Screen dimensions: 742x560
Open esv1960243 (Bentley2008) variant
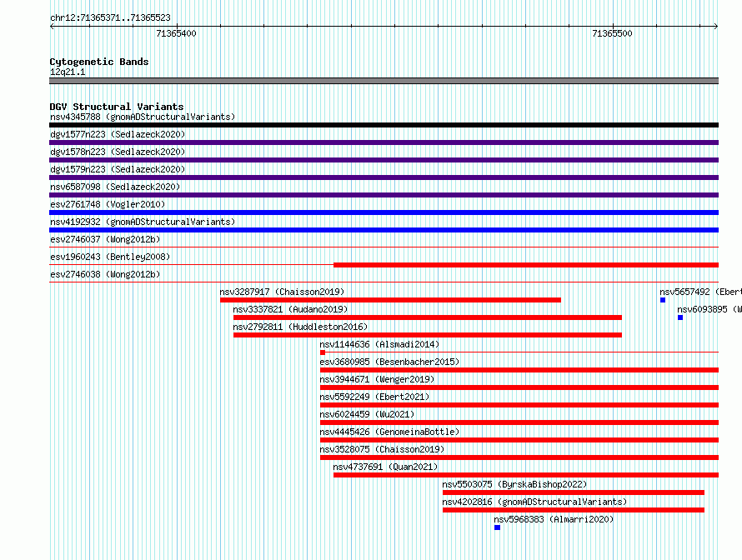(x=110, y=257)
